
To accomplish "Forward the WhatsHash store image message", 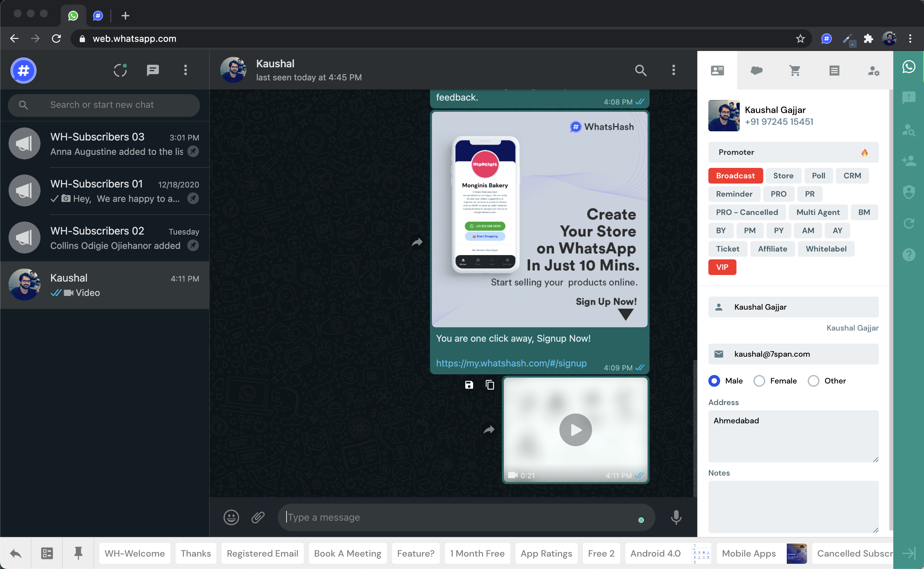I will coord(417,242).
